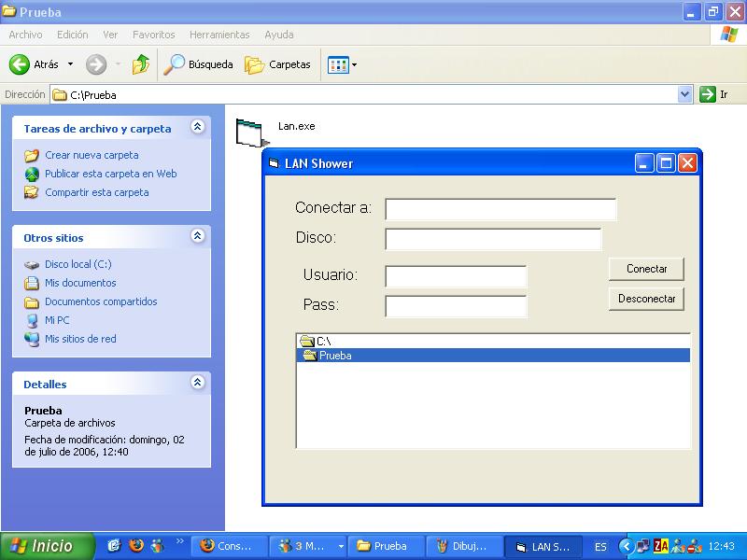The height and width of the screenshot is (560, 747).
Task: Open the Herramientas menu
Action: coord(219,35)
